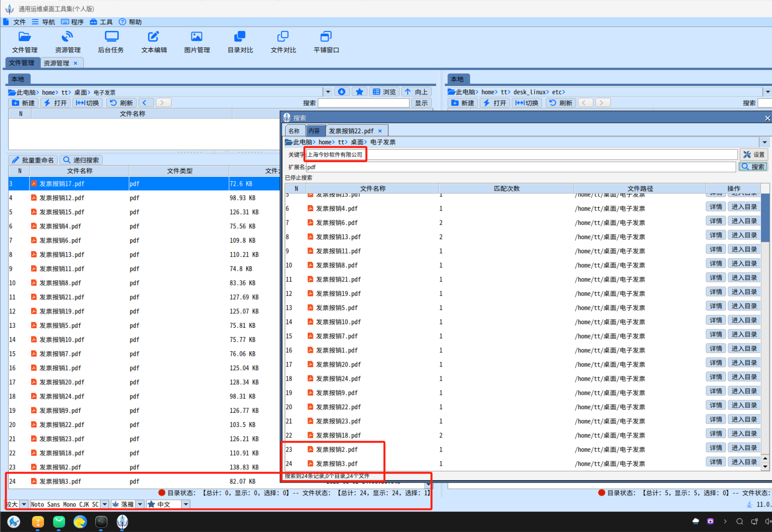Click the blue download arrow icon
772x532 pixels.
pyautogui.click(x=341, y=92)
